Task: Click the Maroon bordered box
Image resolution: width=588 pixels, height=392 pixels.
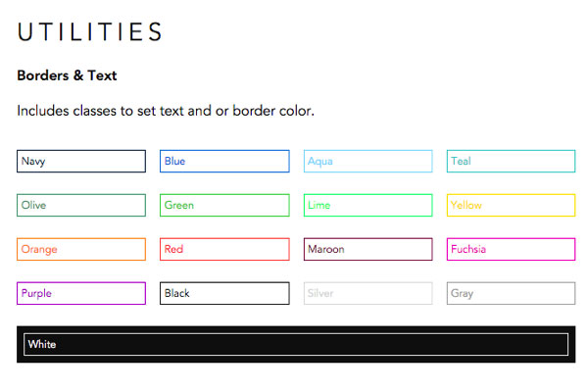Action: (x=367, y=250)
